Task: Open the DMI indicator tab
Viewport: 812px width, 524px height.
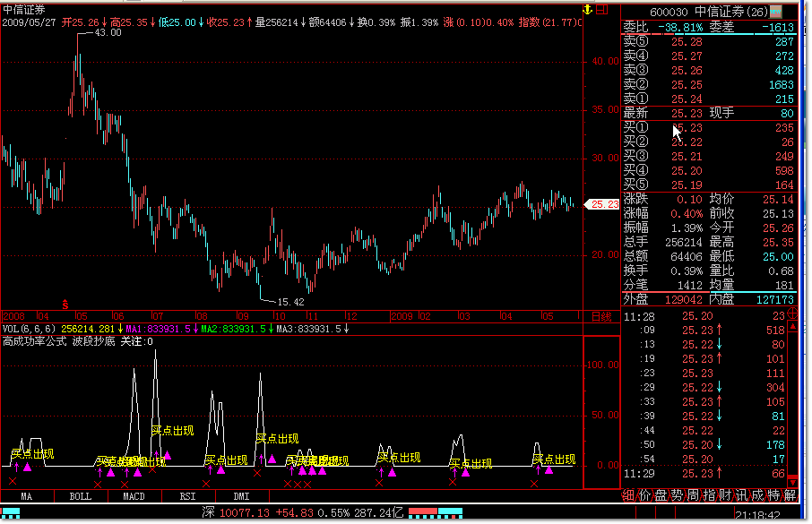Action: pos(242,496)
